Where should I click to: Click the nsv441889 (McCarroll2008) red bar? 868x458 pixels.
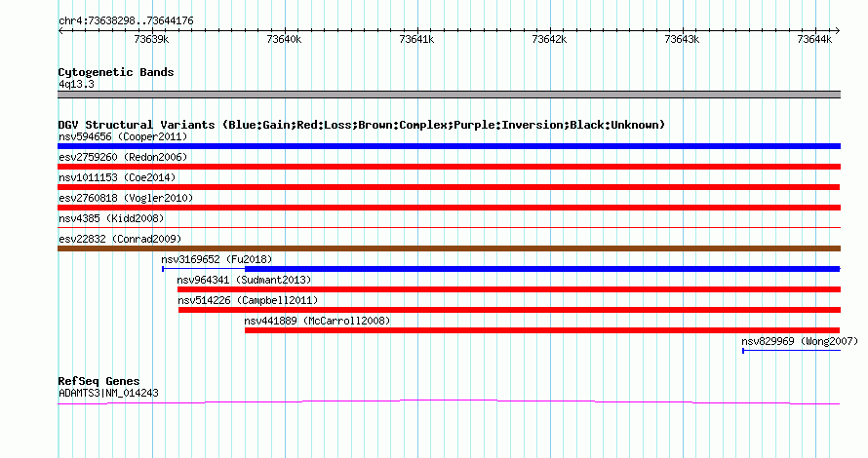[x=542, y=330]
